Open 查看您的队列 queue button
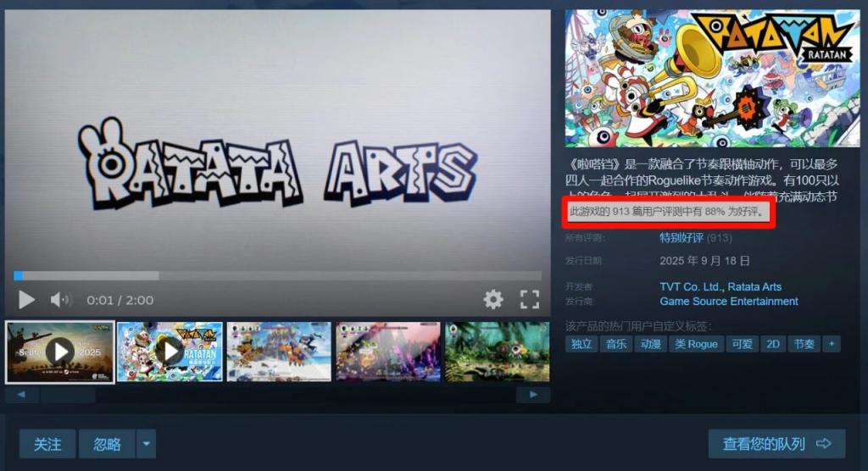 click(776, 443)
